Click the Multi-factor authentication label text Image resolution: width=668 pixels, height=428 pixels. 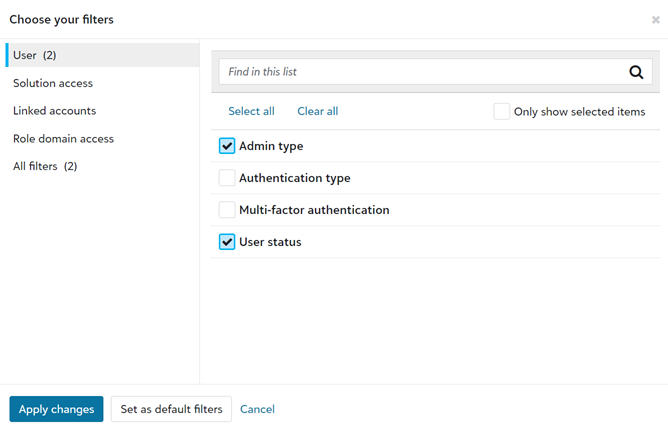tap(314, 210)
